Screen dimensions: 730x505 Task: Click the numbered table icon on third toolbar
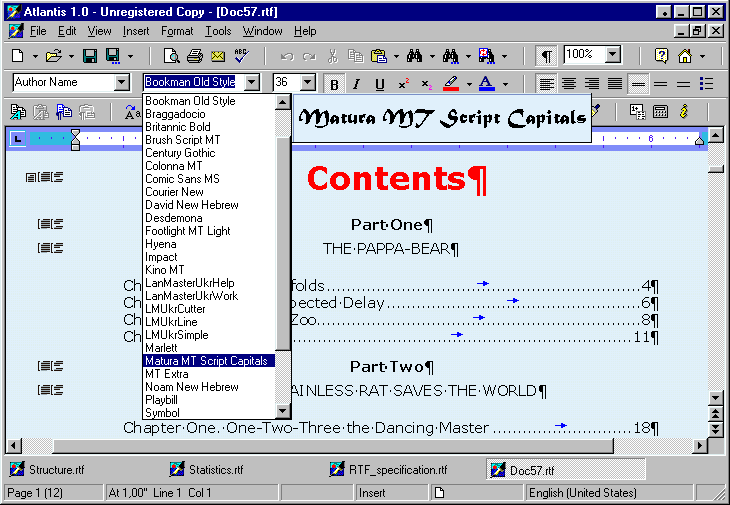tap(637, 111)
